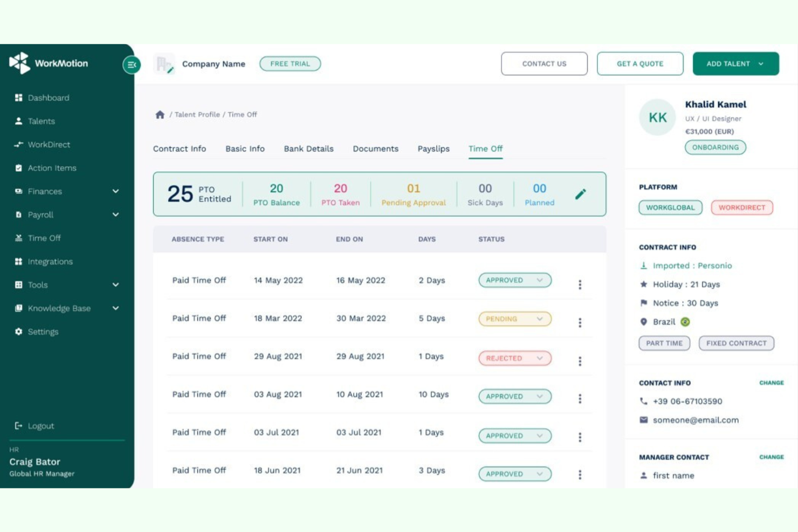Click the Brazil flag icon

click(685, 322)
